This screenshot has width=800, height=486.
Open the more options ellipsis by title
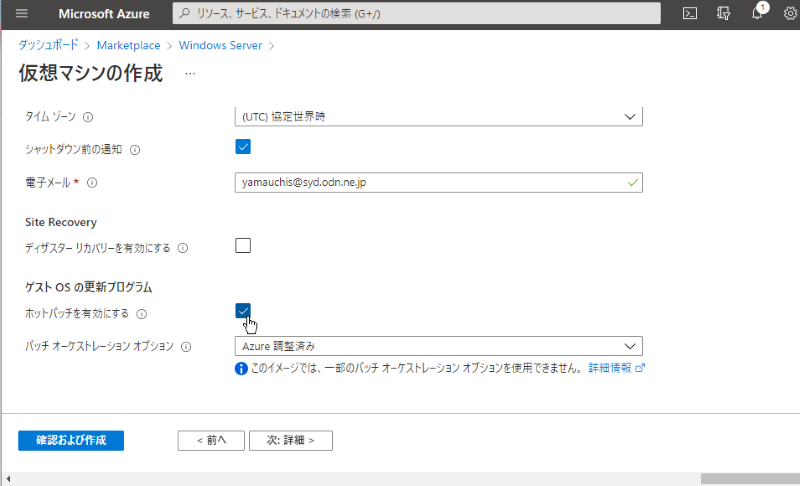[x=190, y=74]
